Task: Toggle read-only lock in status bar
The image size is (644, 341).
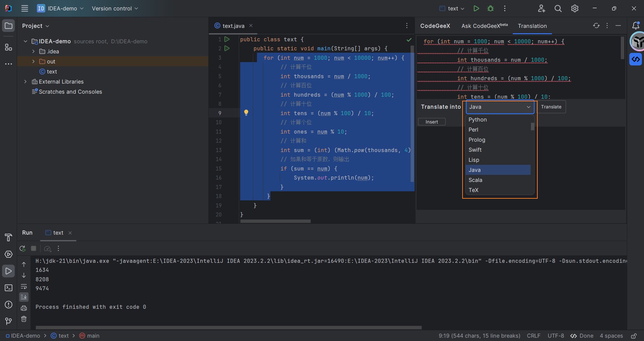Action: pos(634,336)
